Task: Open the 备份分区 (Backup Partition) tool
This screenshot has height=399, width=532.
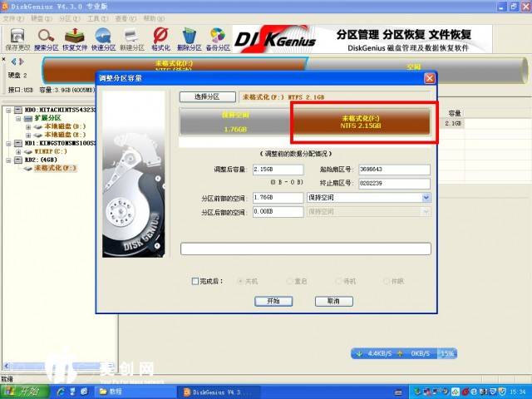Action: click(x=218, y=37)
